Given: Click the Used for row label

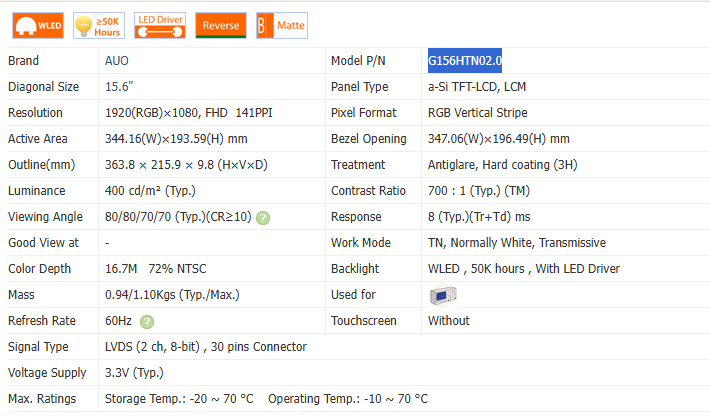Looking at the screenshot, I should [x=353, y=295].
